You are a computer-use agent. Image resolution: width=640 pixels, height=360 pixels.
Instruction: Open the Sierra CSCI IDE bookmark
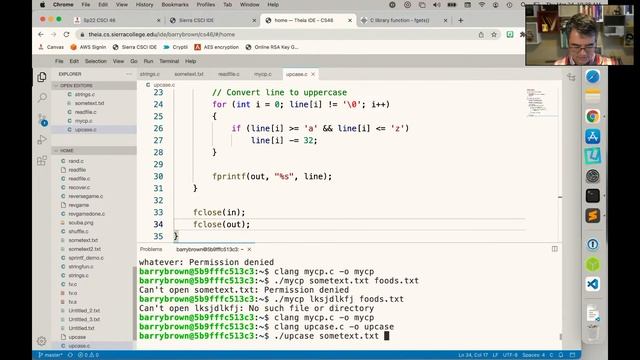[135, 47]
